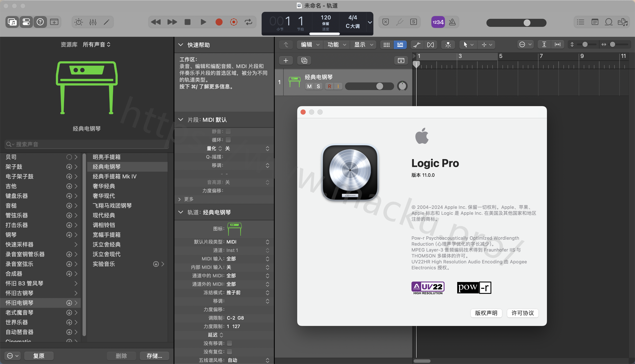
Task: Toggle input monitoring on 经典电钢琴 track
Action: coord(338,86)
